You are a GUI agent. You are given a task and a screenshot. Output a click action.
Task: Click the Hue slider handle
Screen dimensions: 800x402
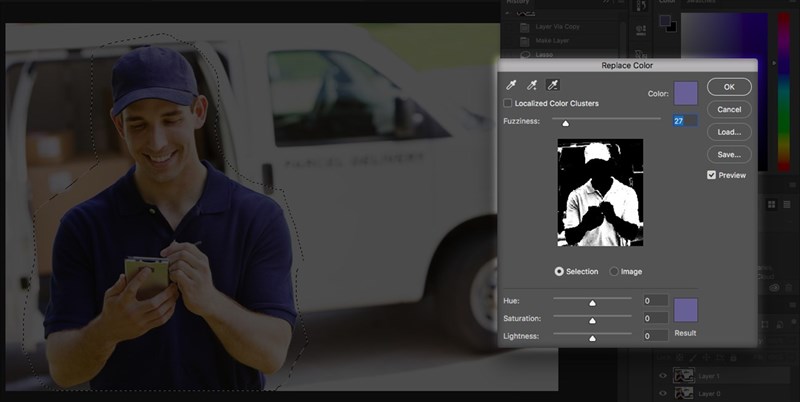[x=592, y=303]
